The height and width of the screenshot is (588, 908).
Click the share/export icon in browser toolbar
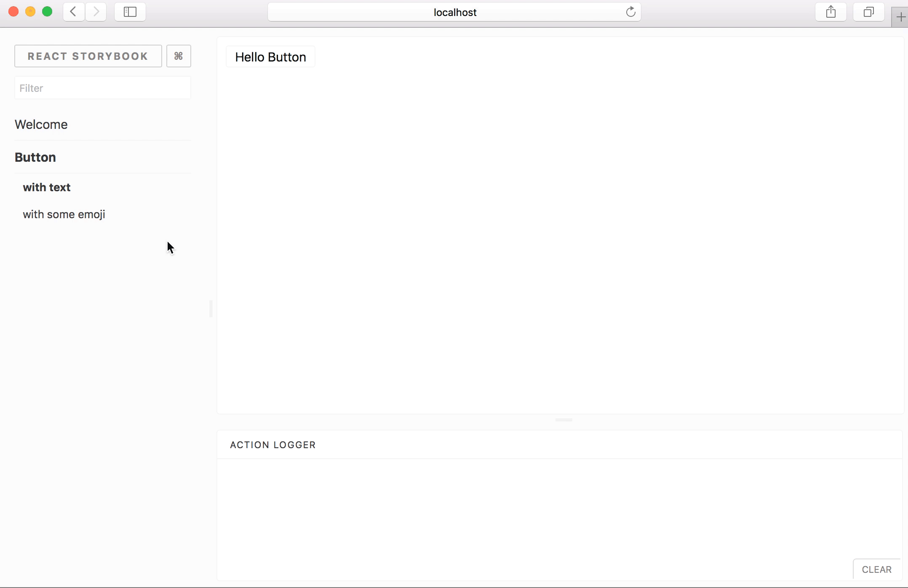(831, 12)
